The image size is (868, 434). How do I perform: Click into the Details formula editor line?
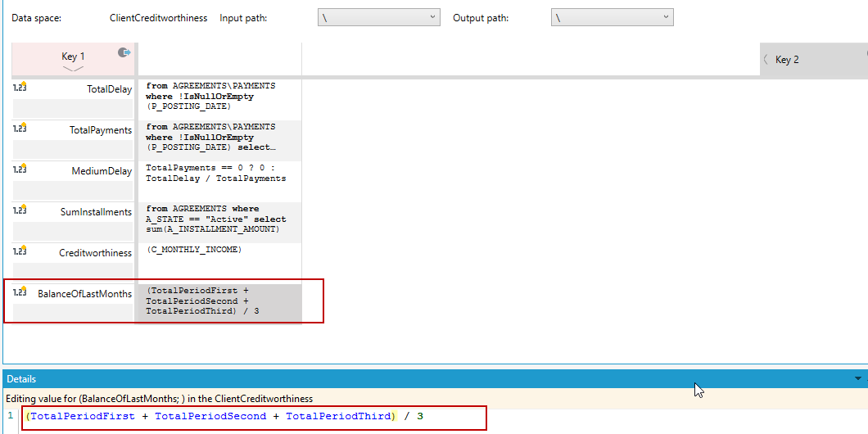coord(443,416)
